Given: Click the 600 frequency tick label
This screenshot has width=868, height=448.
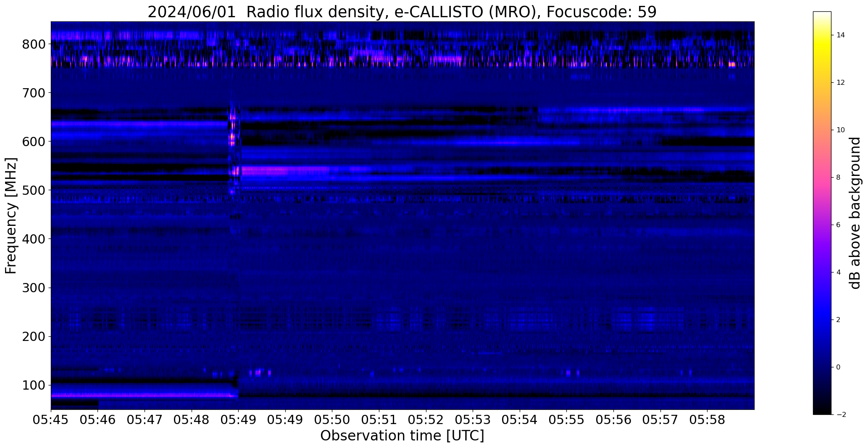Looking at the screenshot, I should (34, 141).
